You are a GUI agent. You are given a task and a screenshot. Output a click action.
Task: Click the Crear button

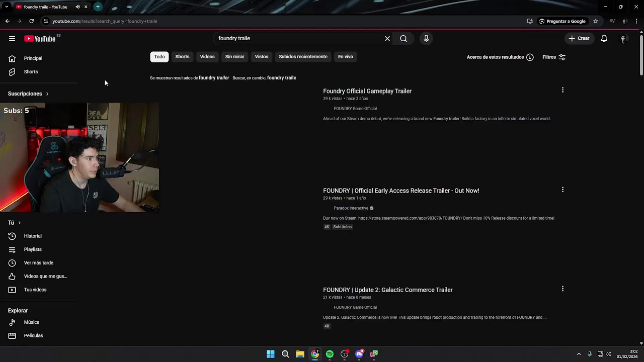click(579, 39)
